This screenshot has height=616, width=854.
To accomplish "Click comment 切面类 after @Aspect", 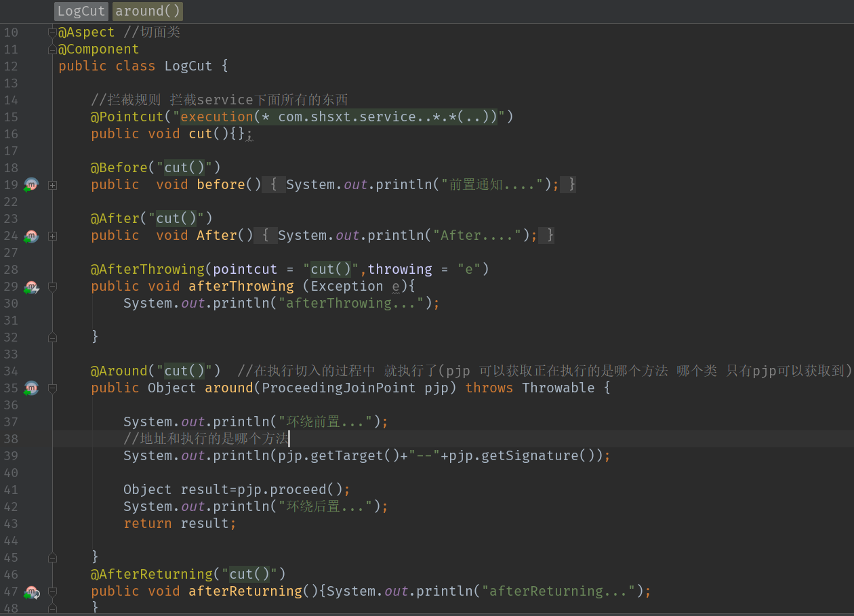I will pyautogui.click(x=152, y=32).
